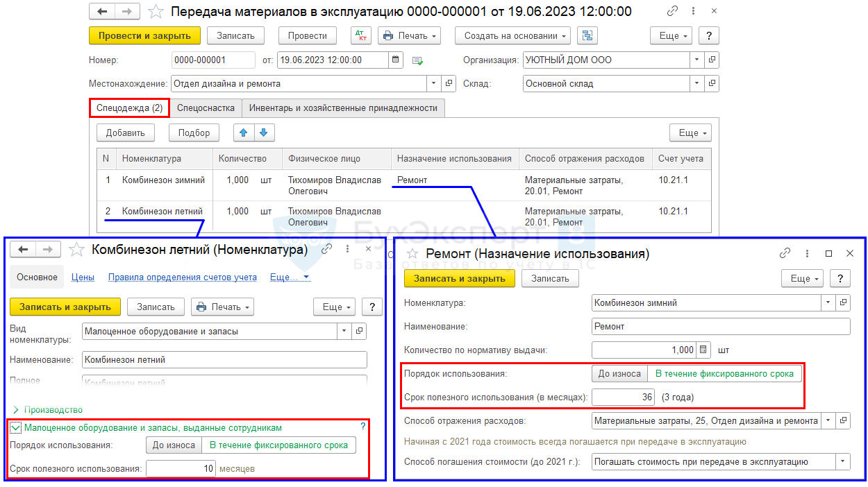Expand the Организация dropdown list

[696, 60]
